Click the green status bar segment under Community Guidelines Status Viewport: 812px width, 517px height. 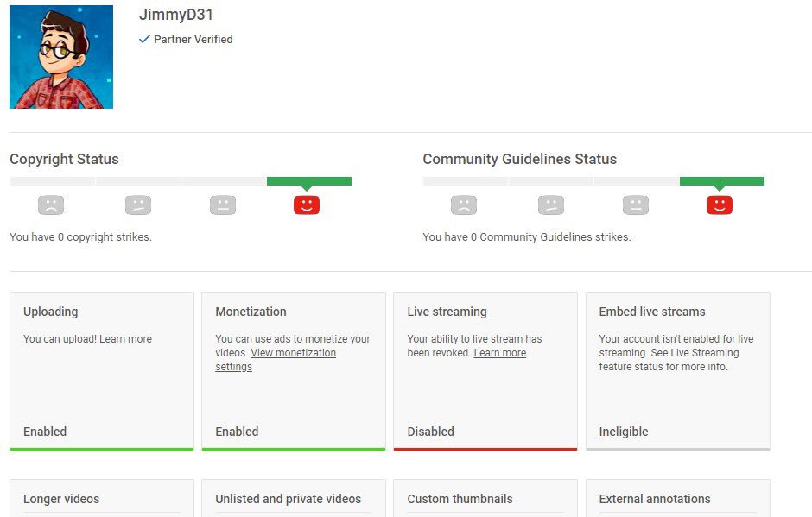pos(722,181)
